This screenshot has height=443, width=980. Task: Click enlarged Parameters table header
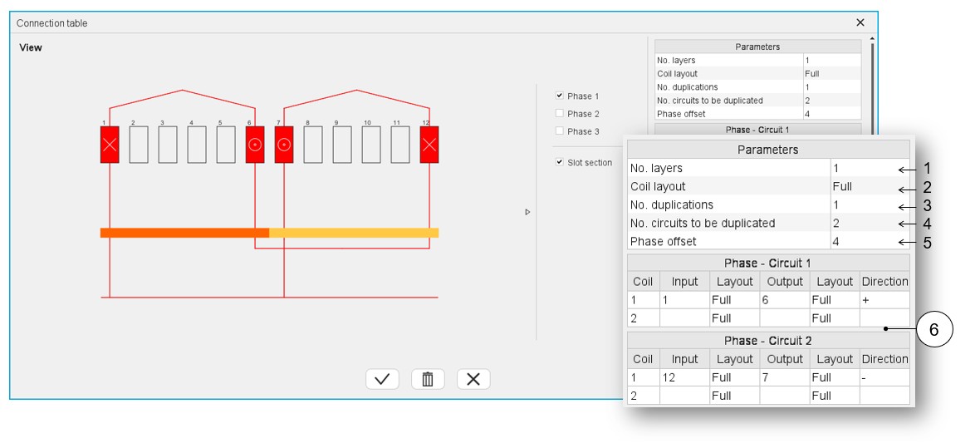[768, 150]
